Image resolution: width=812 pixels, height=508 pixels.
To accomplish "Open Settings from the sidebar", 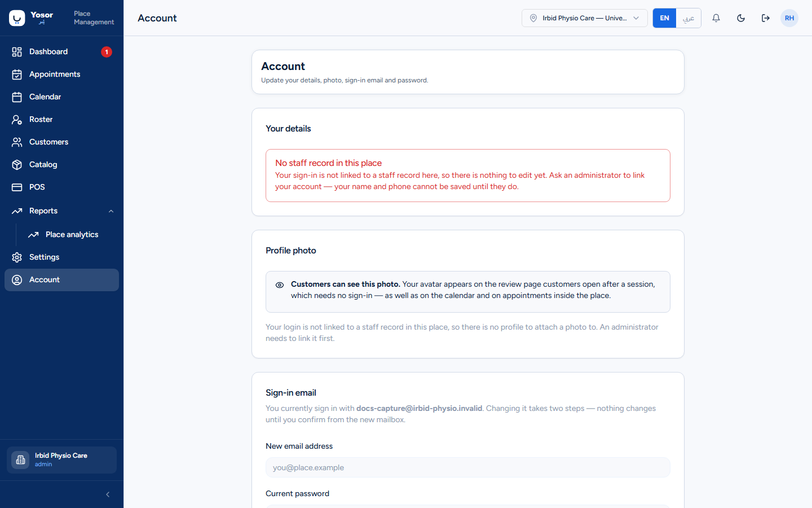I will point(61,257).
